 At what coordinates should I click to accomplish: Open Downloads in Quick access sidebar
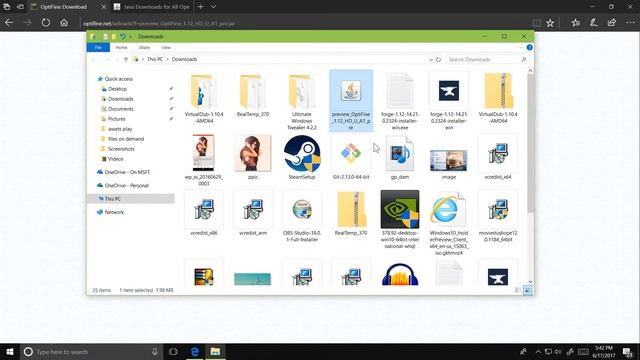(120, 99)
